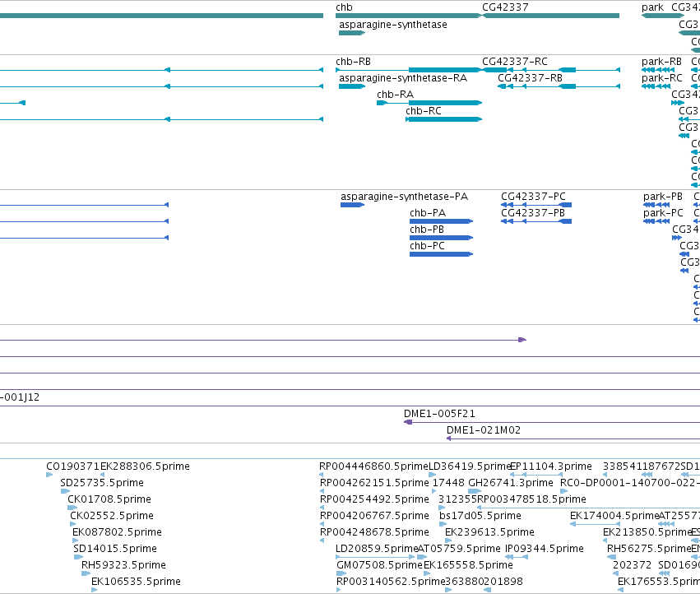The height and width of the screenshot is (594, 700).
Task: Click the chb-RA transcript label
Action: (395, 95)
